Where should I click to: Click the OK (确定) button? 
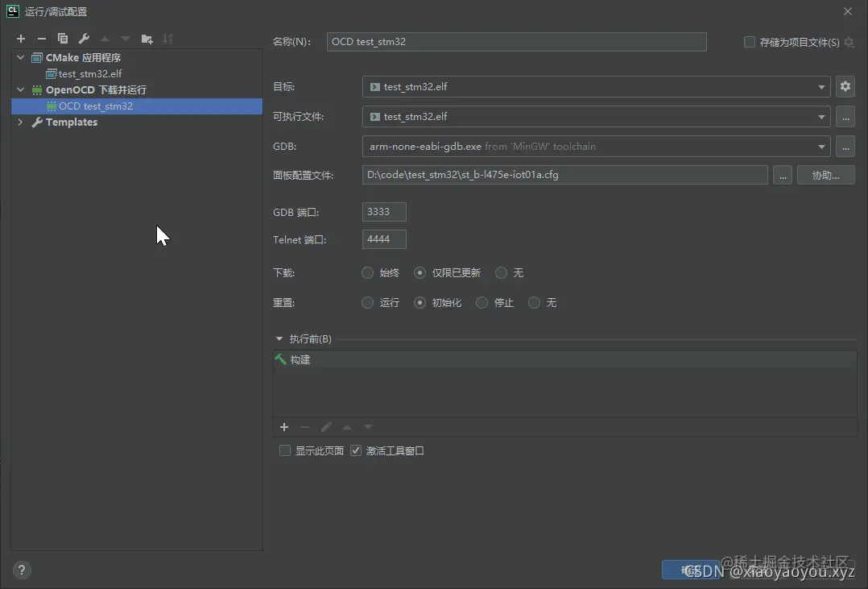690,570
